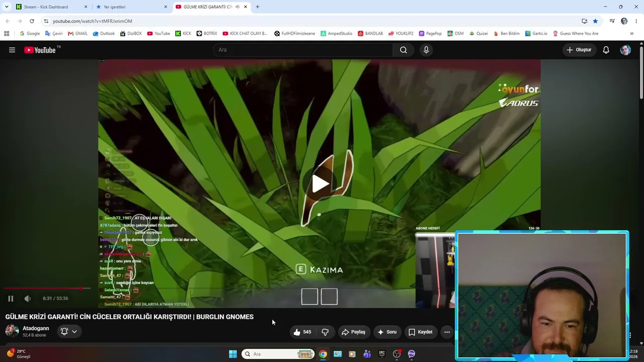The height and width of the screenshot is (362, 644).
Task: Click the Oluştur create button
Action: [x=579, y=50]
